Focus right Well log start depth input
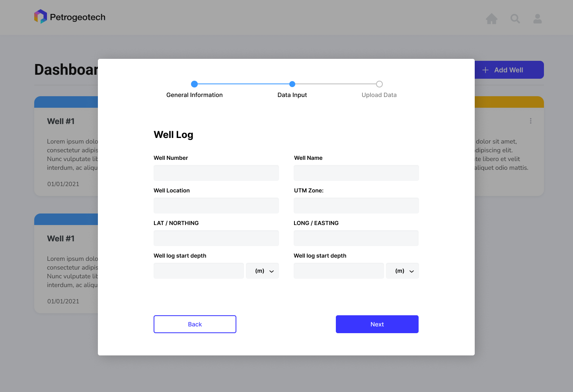 (339, 271)
